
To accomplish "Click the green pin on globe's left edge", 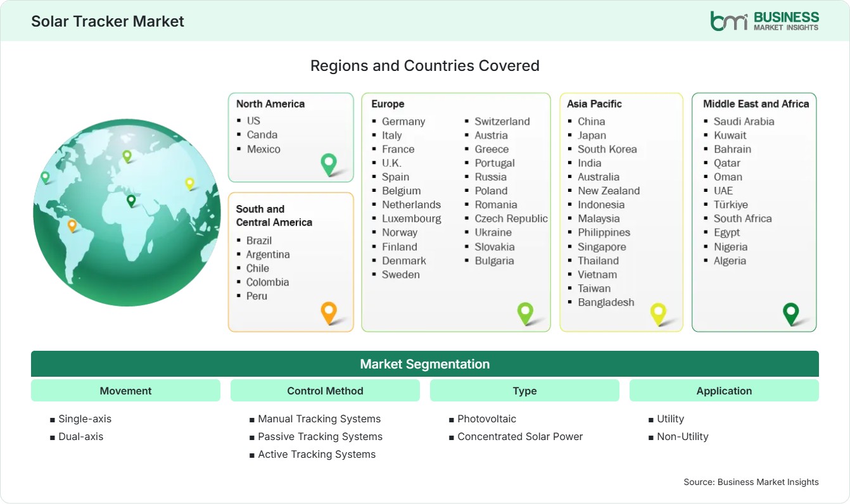I will pos(45,177).
